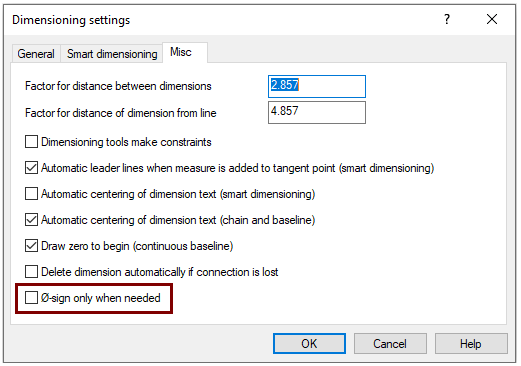
Task: Click the 'Factor for distance between dimensions' label
Action: pos(118,86)
